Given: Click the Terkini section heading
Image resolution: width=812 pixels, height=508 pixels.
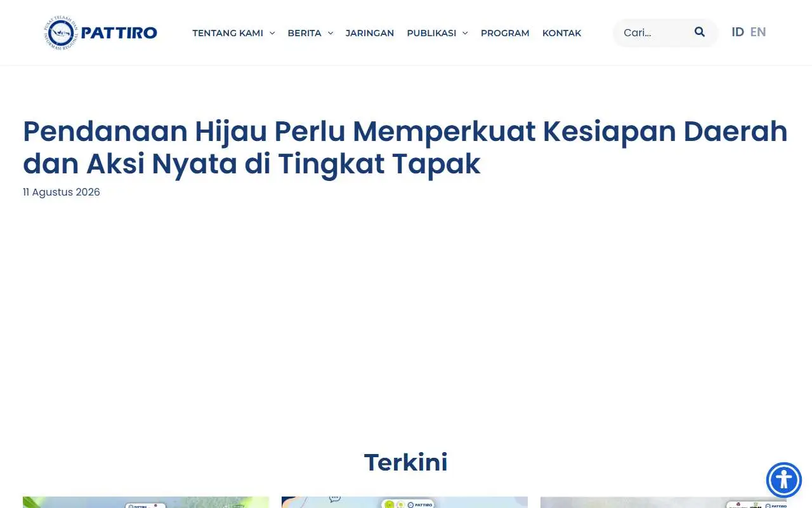Looking at the screenshot, I should pos(406,462).
